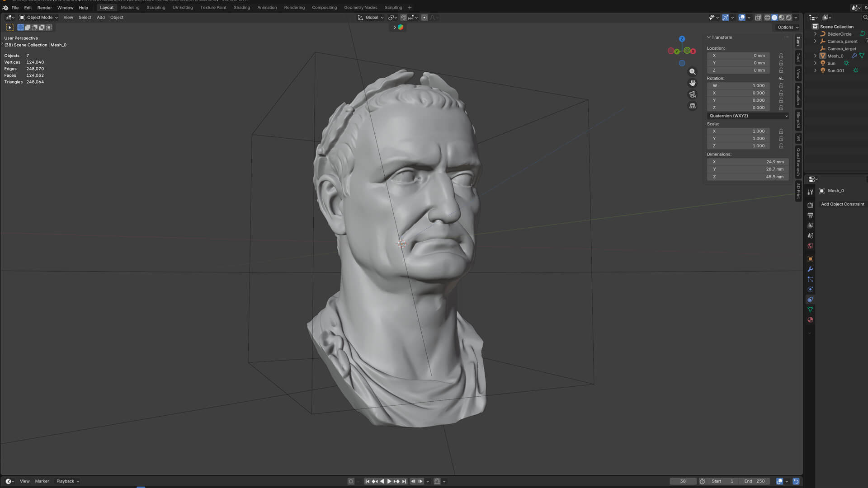Jump to the start frame button

368,481
